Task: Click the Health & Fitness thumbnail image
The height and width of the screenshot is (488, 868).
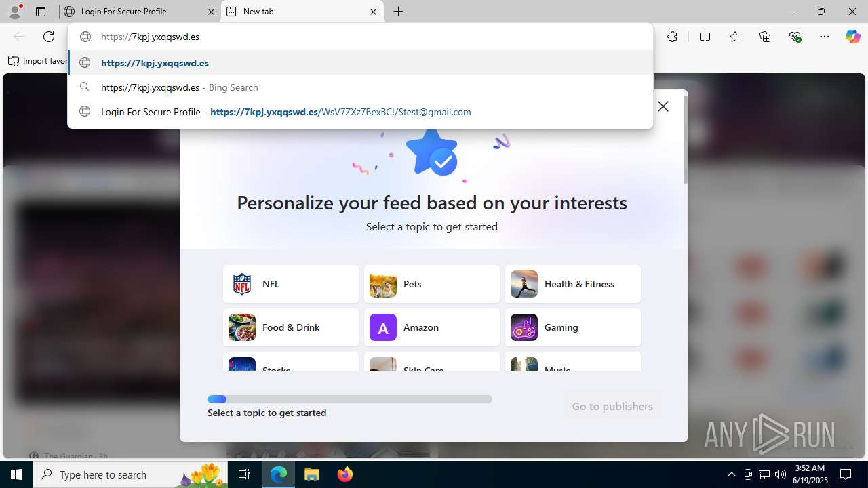Action: click(524, 284)
